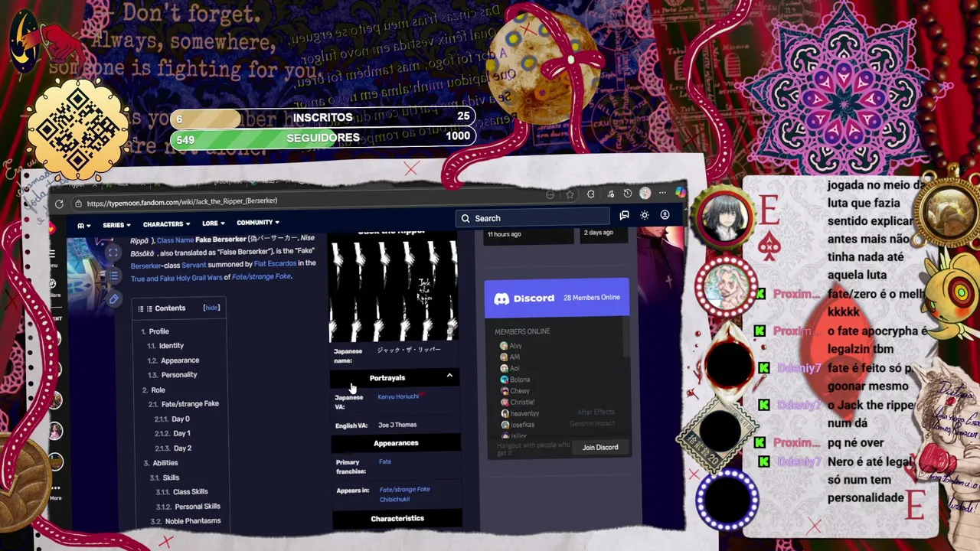The width and height of the screenshot is (980, 551).
Task: Click the QR code image on overlay
Action: click(77, 129)
